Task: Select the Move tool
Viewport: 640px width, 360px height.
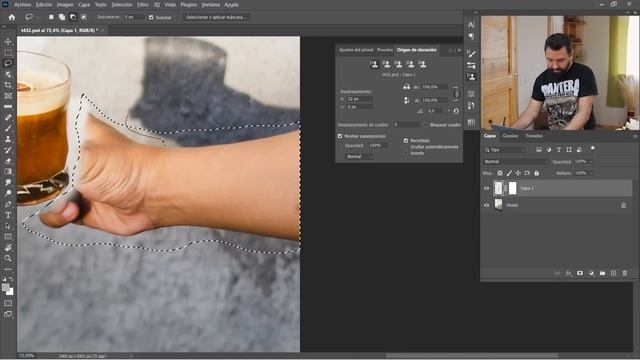Action: coord(8,42)
